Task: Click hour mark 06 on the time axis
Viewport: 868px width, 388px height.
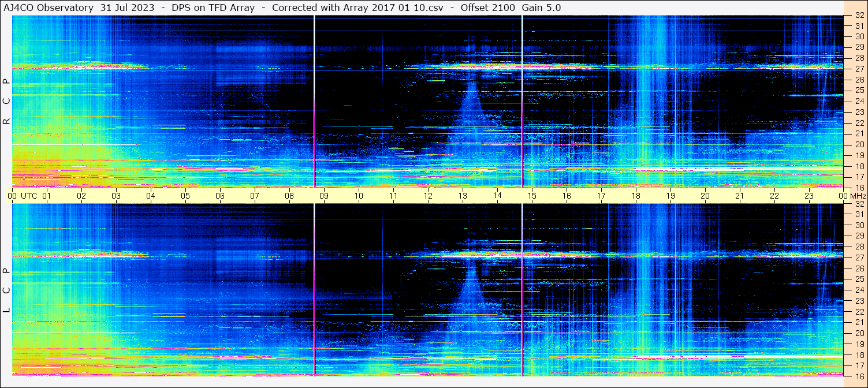Action: pyautogui.click(x=220, y=196)
